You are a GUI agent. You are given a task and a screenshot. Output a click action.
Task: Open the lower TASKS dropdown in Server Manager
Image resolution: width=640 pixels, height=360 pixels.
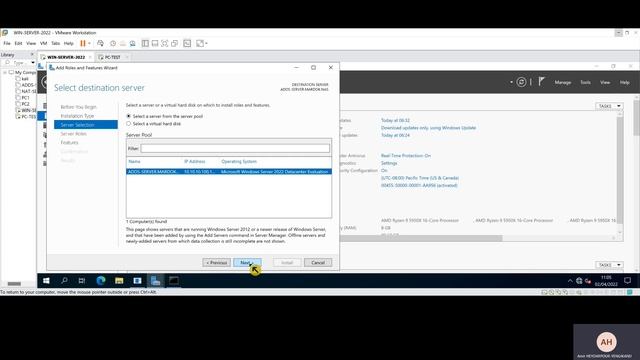pyautogui.click(x=609, y=265)
